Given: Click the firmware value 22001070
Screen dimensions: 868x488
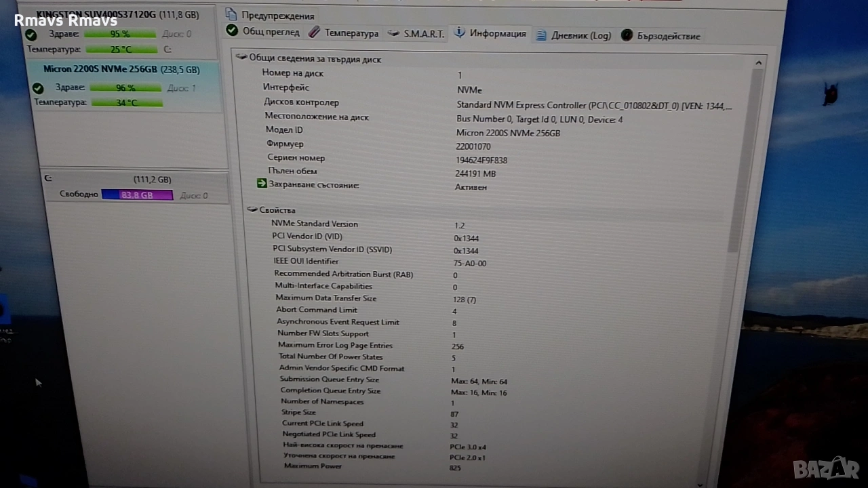Looking at the screenshot, I should tap(473, 146).
